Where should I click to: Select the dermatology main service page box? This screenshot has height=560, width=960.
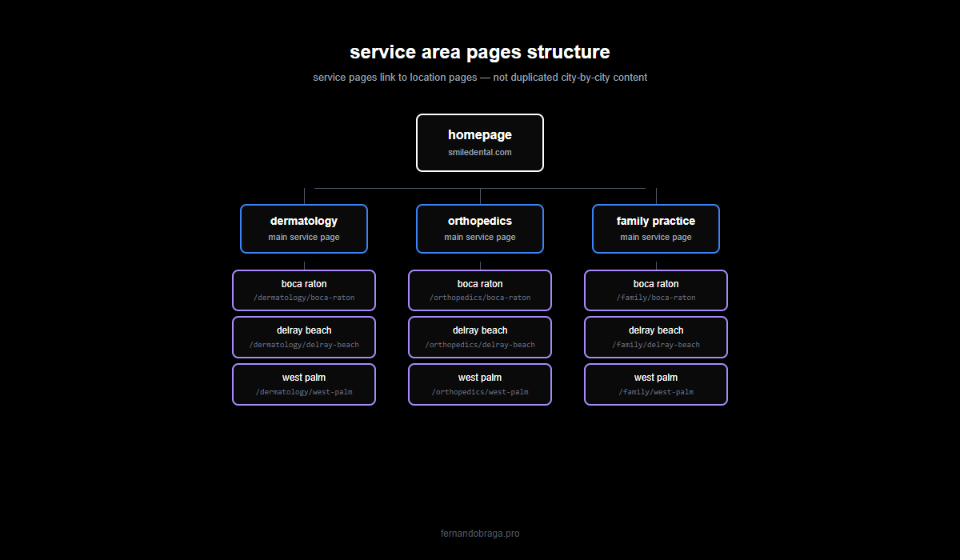point(304,229)
